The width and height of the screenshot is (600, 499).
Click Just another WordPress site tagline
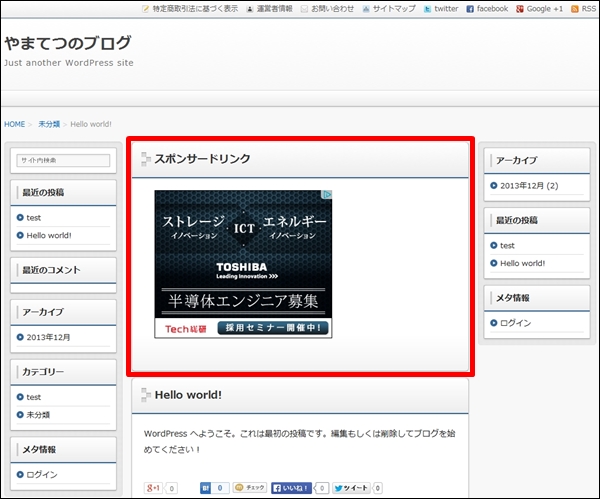click(x=69, y=63)
